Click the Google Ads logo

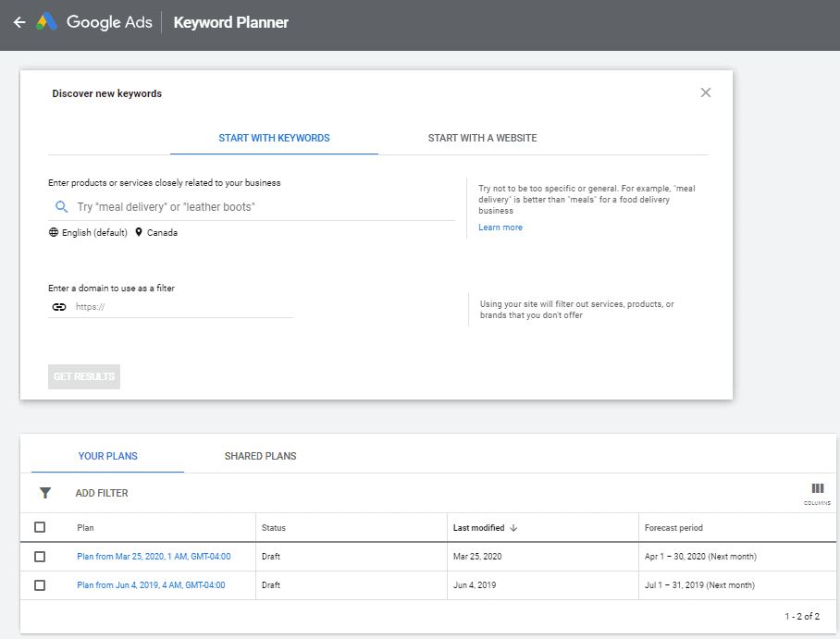(46, 21)
